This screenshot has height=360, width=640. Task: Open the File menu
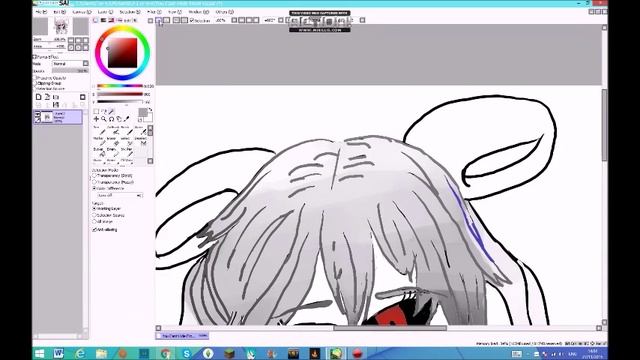pos(41,12)
